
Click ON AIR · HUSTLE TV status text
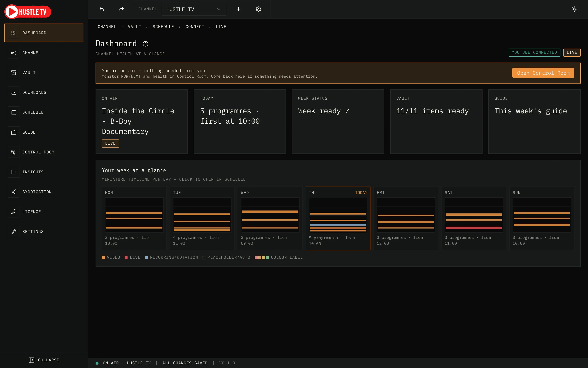coord(127,363)
